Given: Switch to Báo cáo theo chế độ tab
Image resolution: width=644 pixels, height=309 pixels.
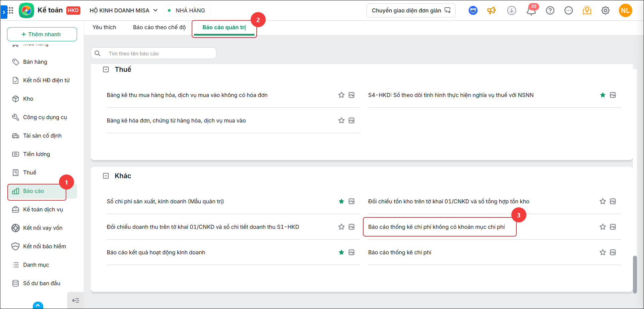Looking at the screenshot, I should 159,28.
